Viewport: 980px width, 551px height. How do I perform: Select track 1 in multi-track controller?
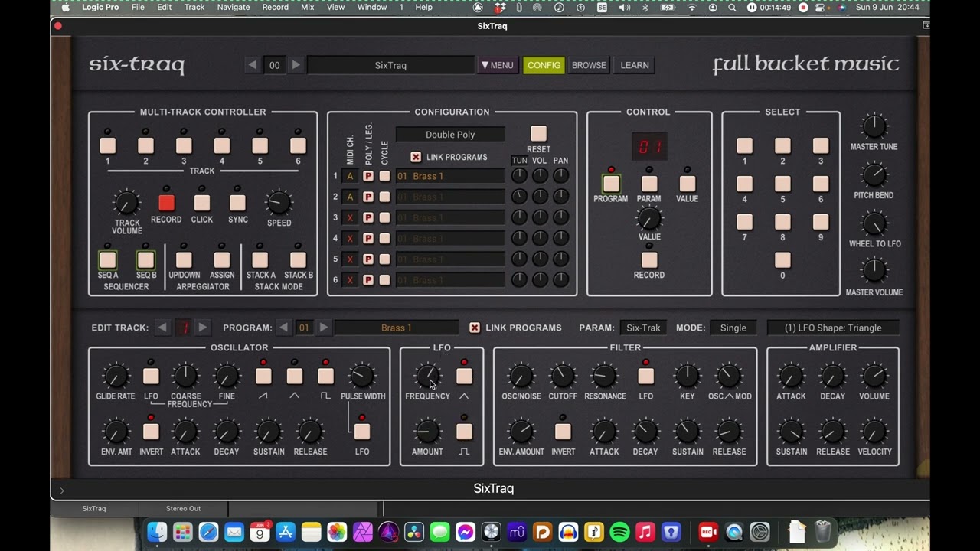coord(108,145)
